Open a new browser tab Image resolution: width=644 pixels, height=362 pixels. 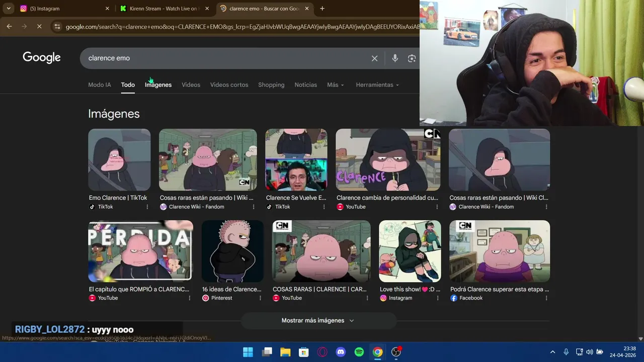click(322, 9)
